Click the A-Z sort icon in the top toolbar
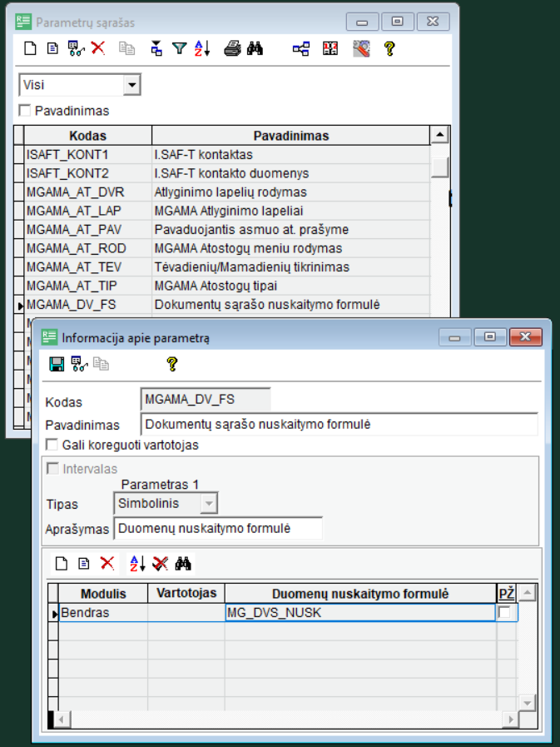 point(202,49)
